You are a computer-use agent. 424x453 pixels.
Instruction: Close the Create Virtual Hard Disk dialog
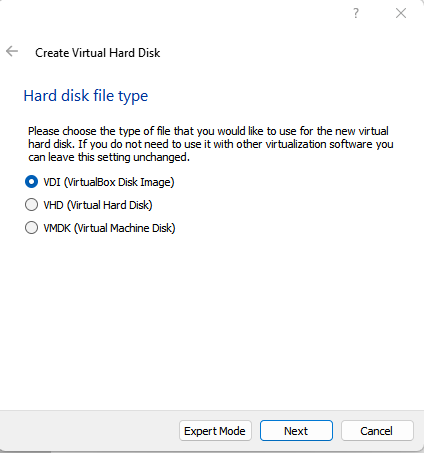[401, 13]
